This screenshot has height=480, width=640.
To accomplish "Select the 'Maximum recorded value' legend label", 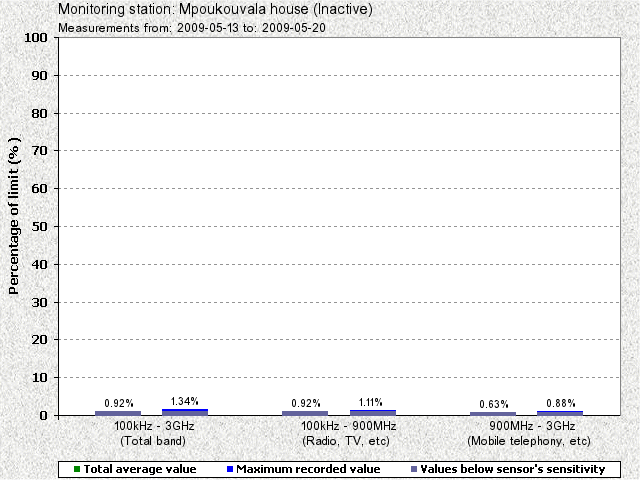I will click(308, 469).
